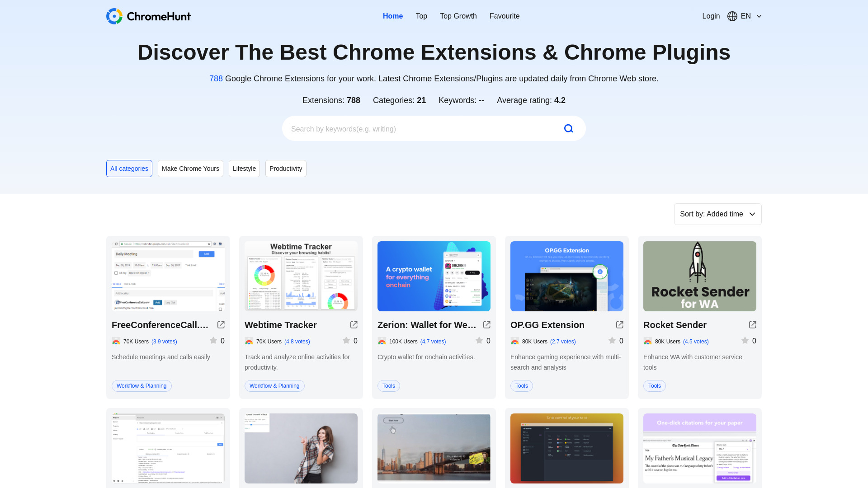Click the Tools tag on Zerion card
Screen dimensions: 868x488
(388, 385)
